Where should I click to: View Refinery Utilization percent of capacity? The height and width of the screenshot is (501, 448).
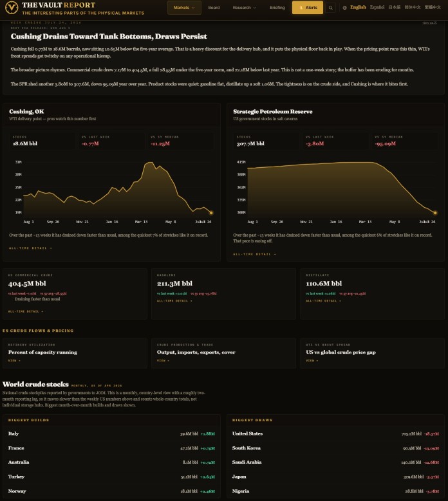75,353
